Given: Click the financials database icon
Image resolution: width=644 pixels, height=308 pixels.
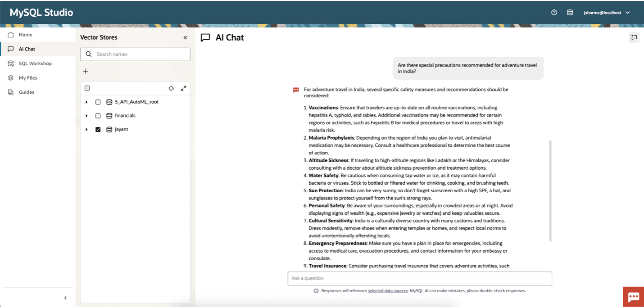Looking at the screenshot, I should (109, 116).
